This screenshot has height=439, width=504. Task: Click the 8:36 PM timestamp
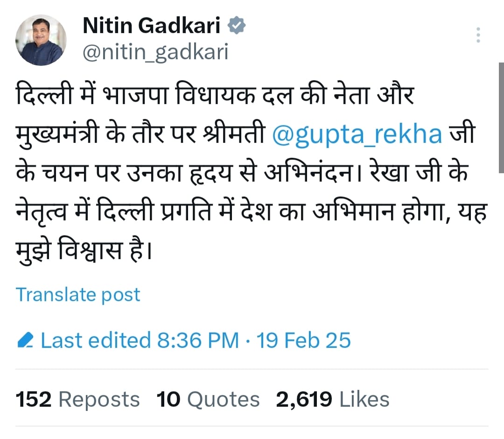click(198, 340)
